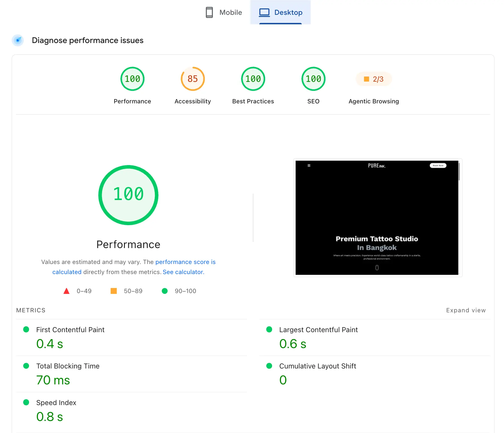Click the green circle 90–100 legend icon

(165, 291)
